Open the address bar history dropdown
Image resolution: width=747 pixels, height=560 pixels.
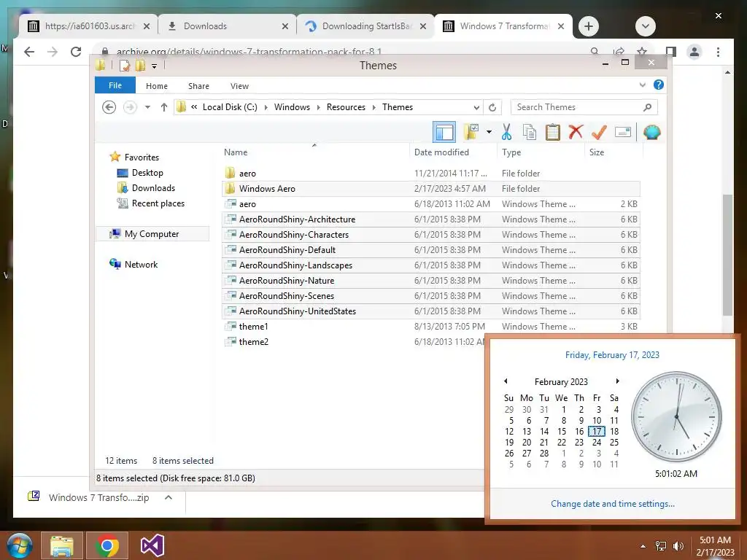476,107
